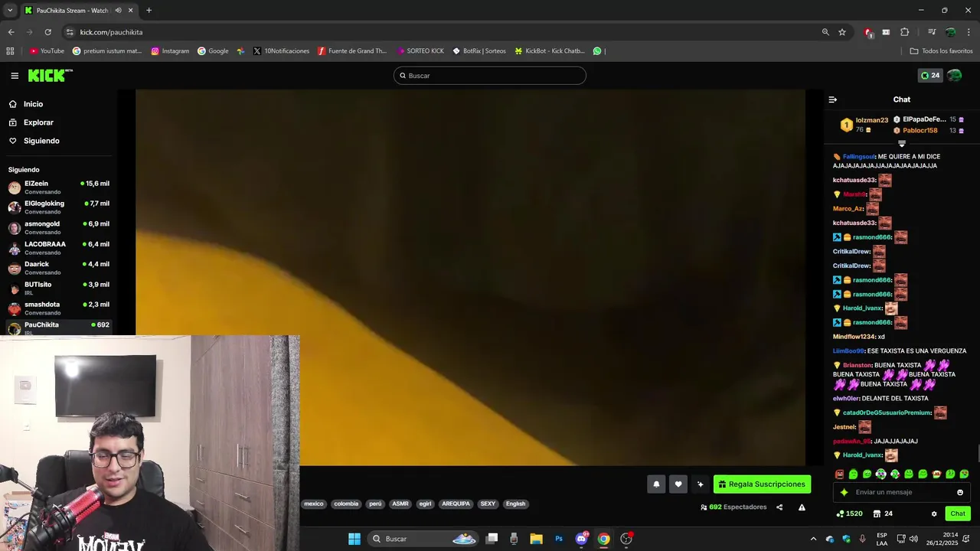
Task: Click the Kick search field
Action: point(490,76)
